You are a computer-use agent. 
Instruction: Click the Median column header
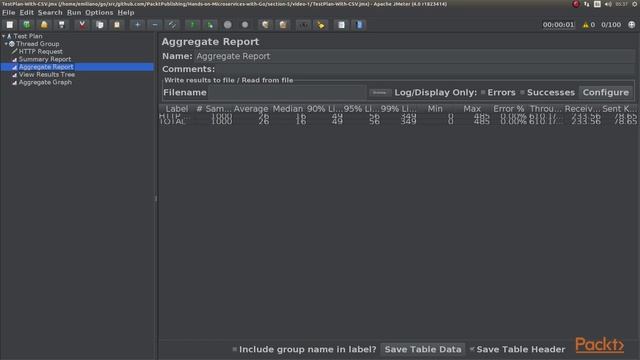pos(288,109)
